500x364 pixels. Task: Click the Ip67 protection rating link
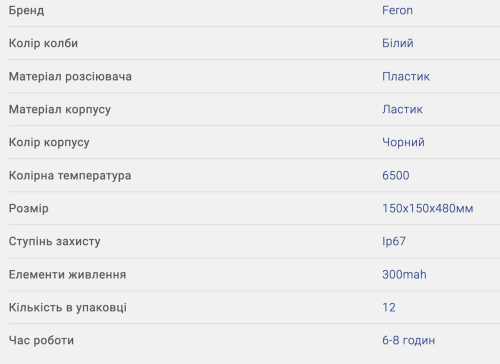click(394, 241)
